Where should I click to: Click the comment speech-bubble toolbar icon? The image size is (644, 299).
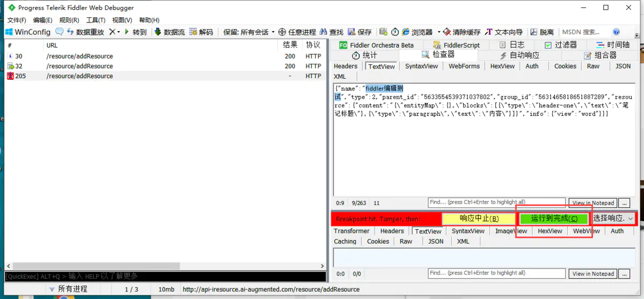pyautogui.click(x=59, y=32)
